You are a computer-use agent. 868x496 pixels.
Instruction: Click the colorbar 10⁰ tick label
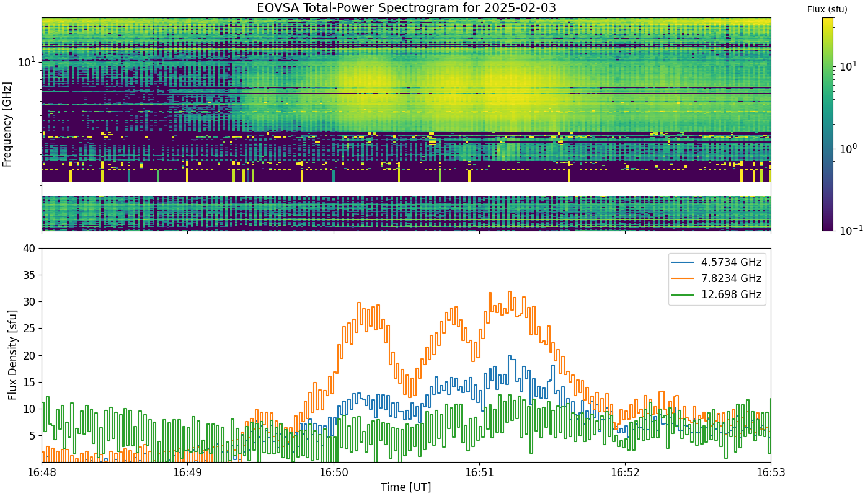click(x=848, y=148)
